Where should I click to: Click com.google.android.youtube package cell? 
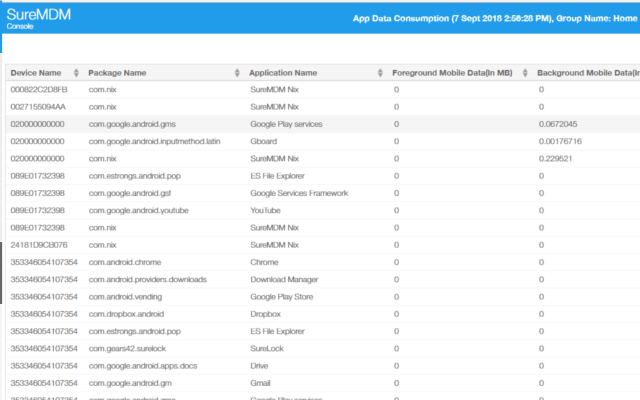pyautogui.click(x=138, y=210)
